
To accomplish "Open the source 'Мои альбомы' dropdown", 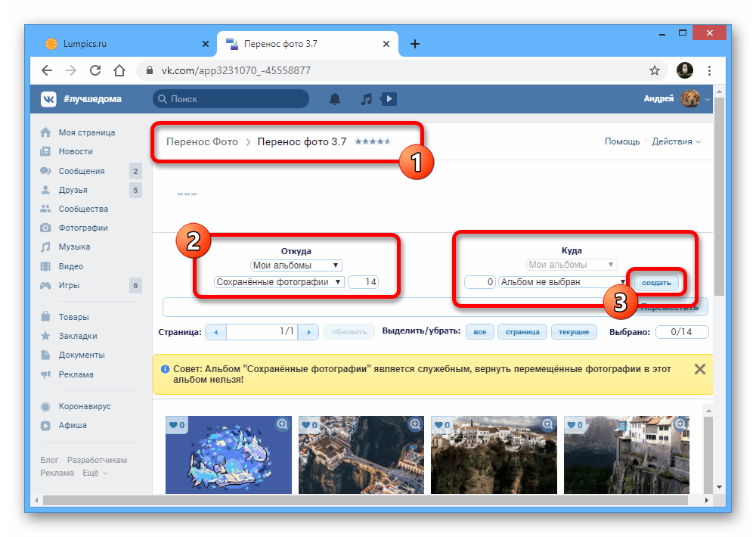I will click(296, 265).
